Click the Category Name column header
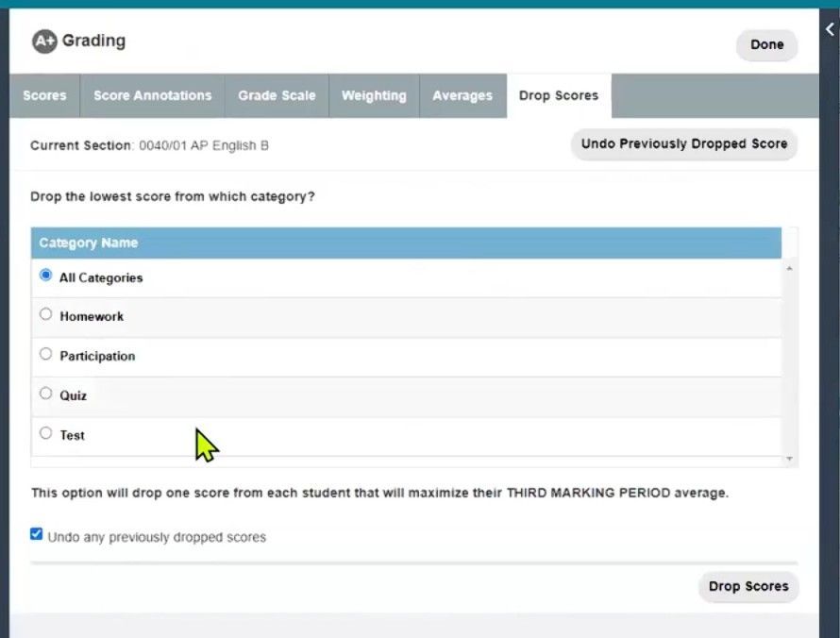 point(88,243)
